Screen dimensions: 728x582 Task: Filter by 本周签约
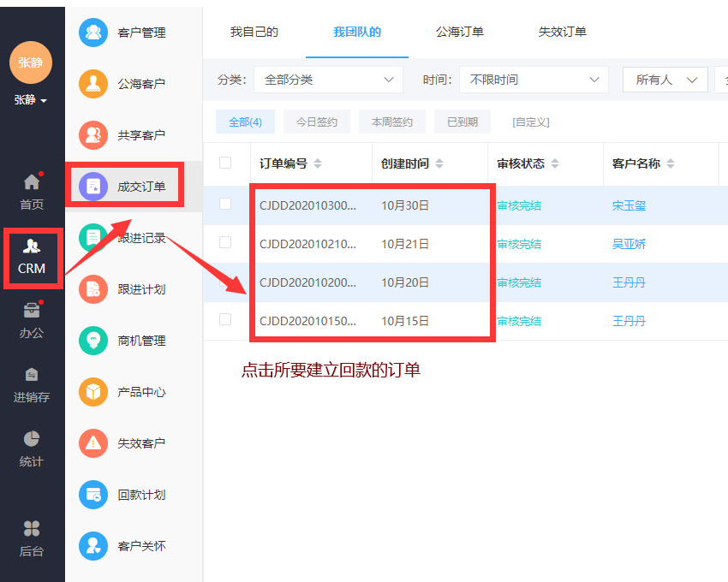click(392, 122)
